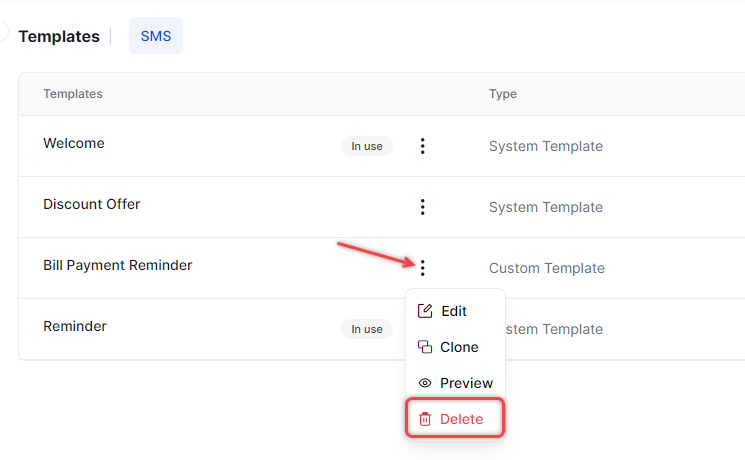Screen dimensions: 745x460
Task: Switch to the SMS tab
Action: [x=155, y=36]
